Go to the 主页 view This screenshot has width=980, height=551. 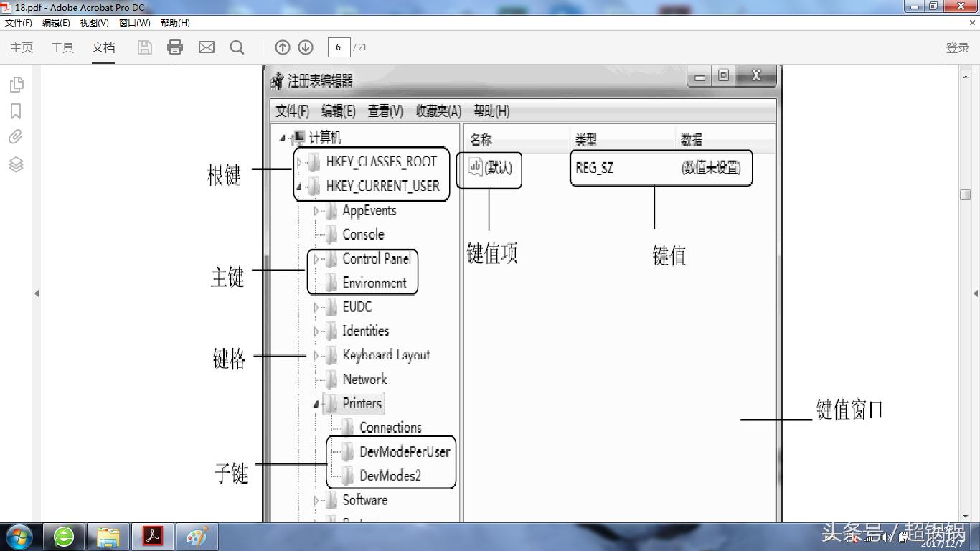click(22, 47)
